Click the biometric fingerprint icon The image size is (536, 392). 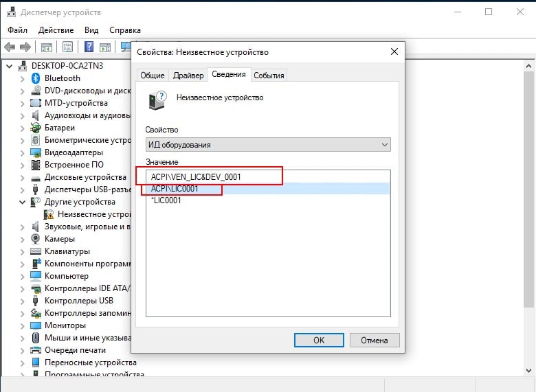click(36, 140)
